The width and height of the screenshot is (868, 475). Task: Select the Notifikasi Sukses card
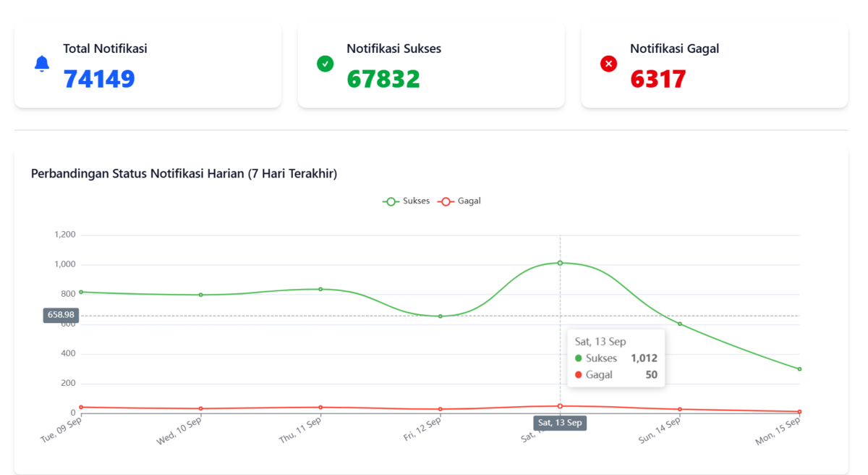(431, 65)
